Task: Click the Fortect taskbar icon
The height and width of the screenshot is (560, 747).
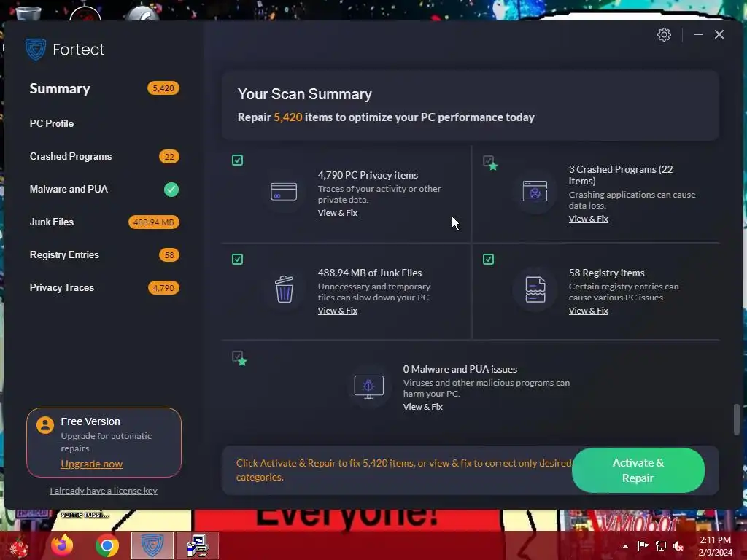Action: pyautogui.click(x=152, y=545)
